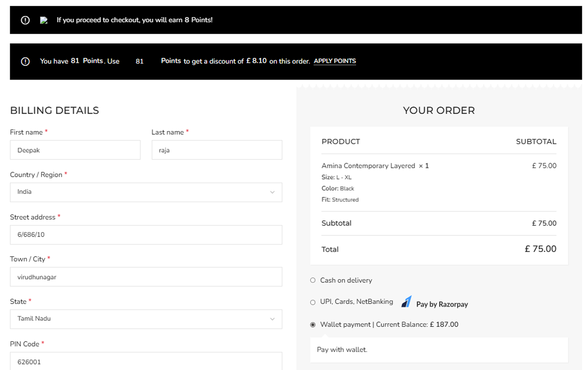
Task: Open the State dropdown showing Tamil Nadu
Action: coord(141,319)
